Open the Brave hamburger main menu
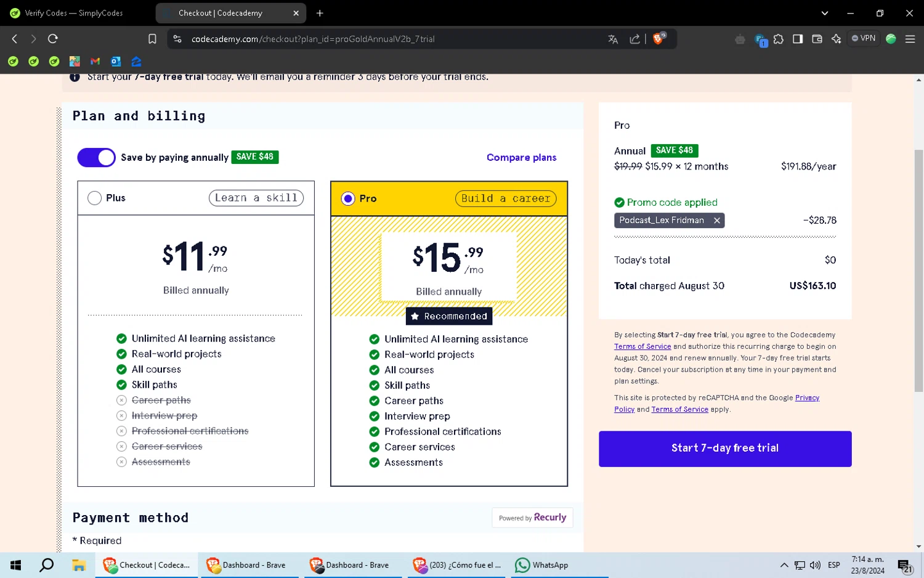 pos(910,39)
